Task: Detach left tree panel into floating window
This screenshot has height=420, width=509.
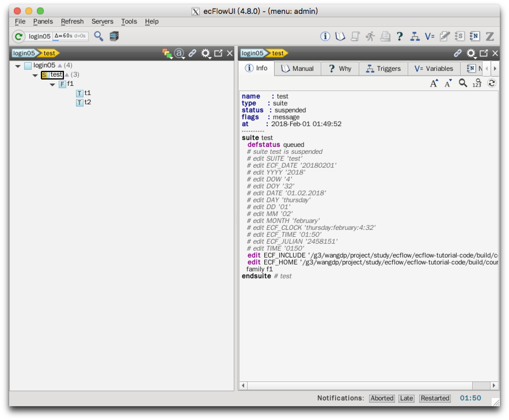Action: (219, 53)
